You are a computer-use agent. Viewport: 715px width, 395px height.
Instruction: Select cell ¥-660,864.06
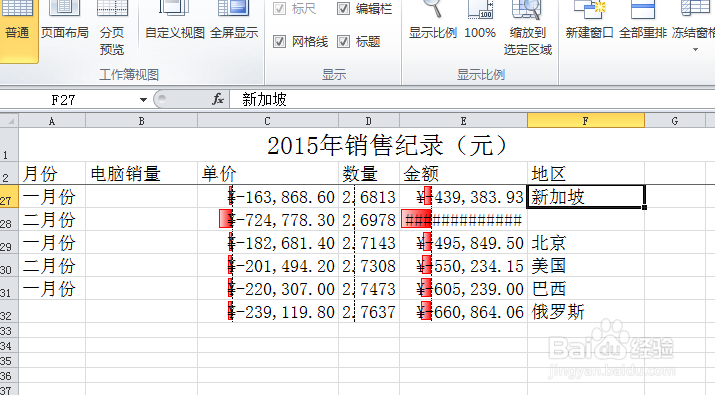click(x=463, y=312)
